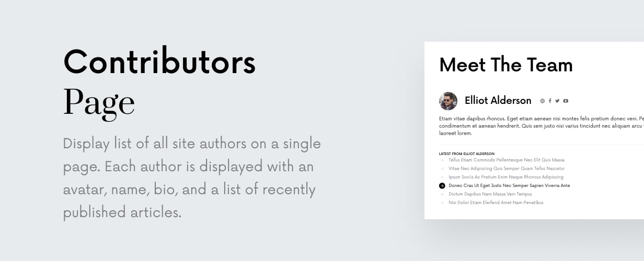This screenshot has width=644, height=261.
Task: Open "Dictum Dapibus Nam Massa Veni Tempus" link
Action: click(490, 194)
